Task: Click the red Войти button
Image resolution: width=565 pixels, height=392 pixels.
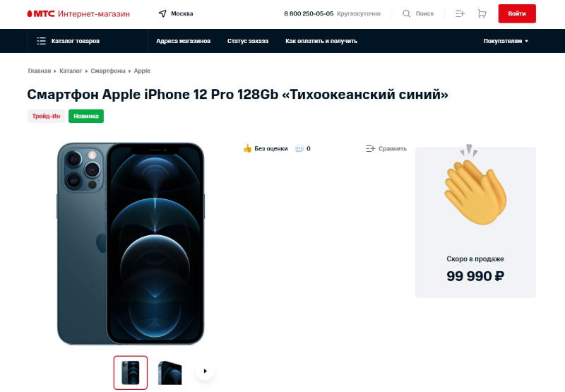Action: [x=517, y=13]
